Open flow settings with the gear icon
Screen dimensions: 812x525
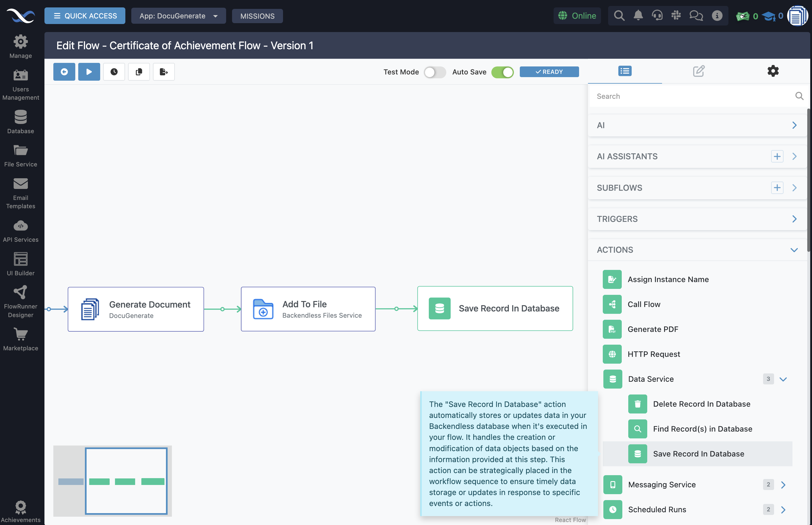click(773, 71)
